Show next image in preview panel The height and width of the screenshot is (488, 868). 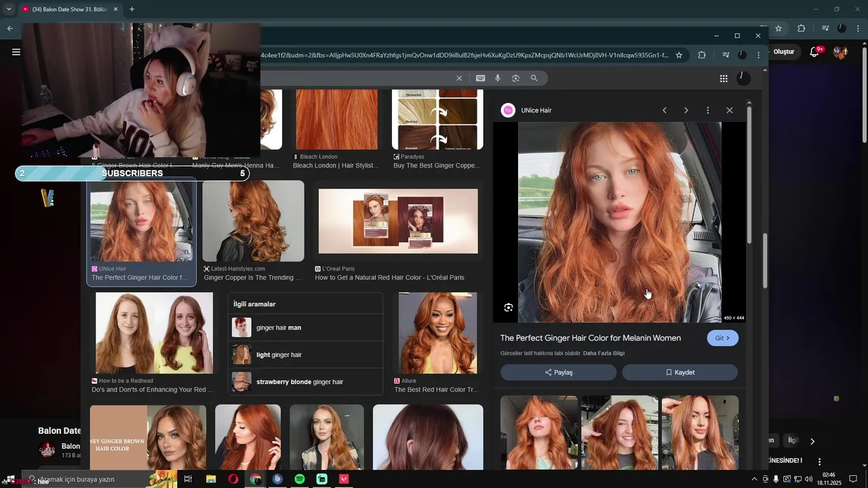pyautogui.click(x=686, y=110)
